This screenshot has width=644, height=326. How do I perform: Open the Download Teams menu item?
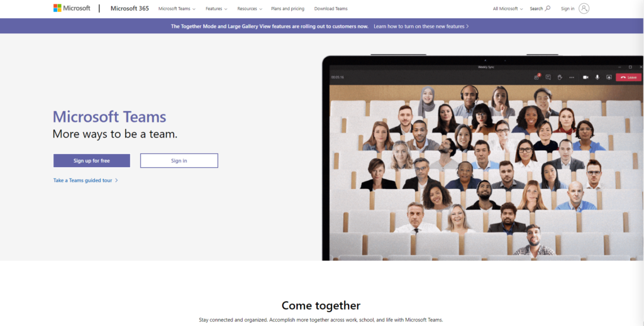331,9
